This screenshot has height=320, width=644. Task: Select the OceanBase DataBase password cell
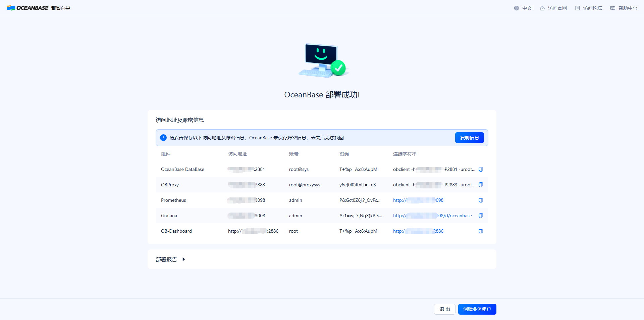359,169
